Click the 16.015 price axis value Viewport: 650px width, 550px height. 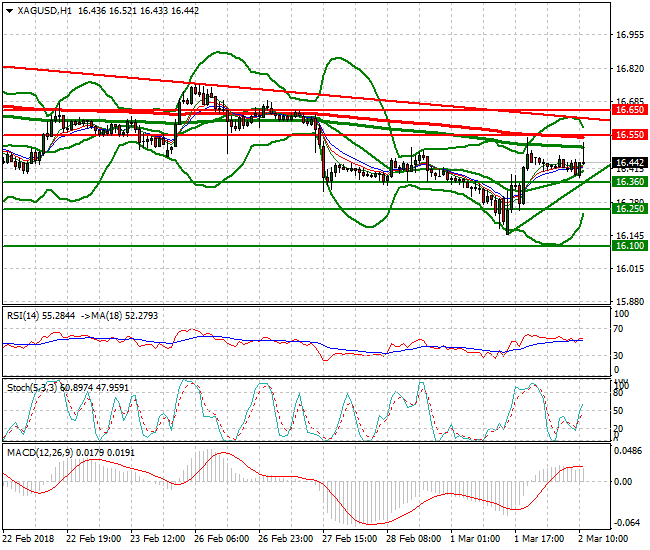(630, 269)
